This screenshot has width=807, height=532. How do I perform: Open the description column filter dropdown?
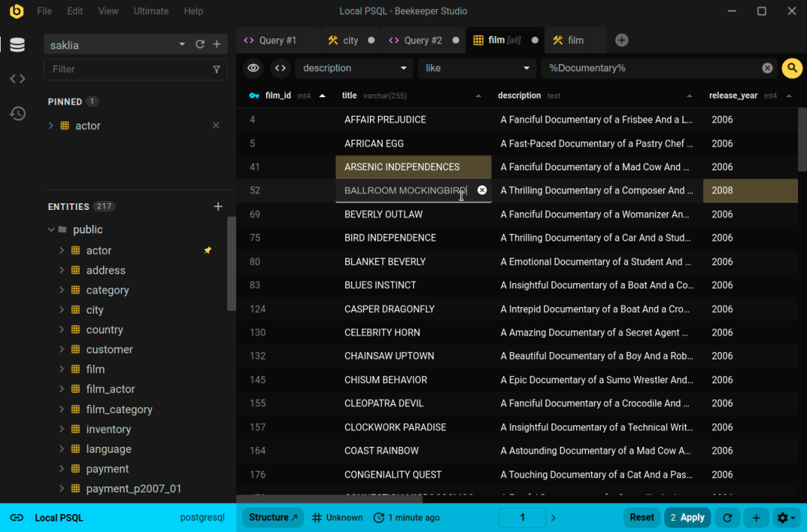[353, 68]
